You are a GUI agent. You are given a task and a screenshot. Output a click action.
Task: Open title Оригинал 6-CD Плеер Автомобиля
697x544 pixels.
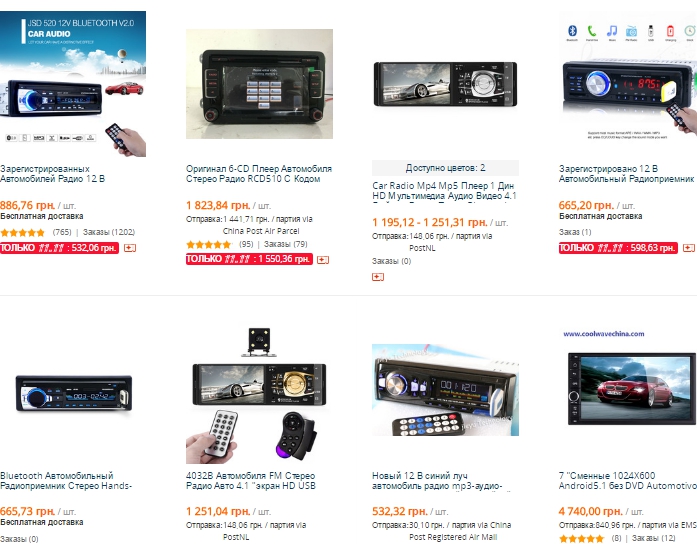click(259, 174)
